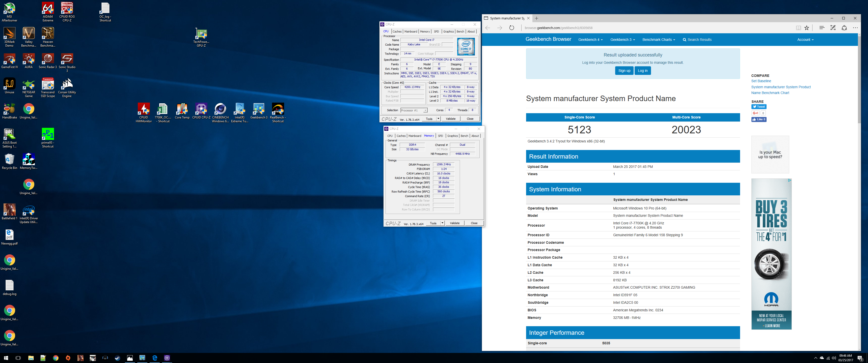Switch to Caches tab in top CPU-Z window

[x=397, y=32]
